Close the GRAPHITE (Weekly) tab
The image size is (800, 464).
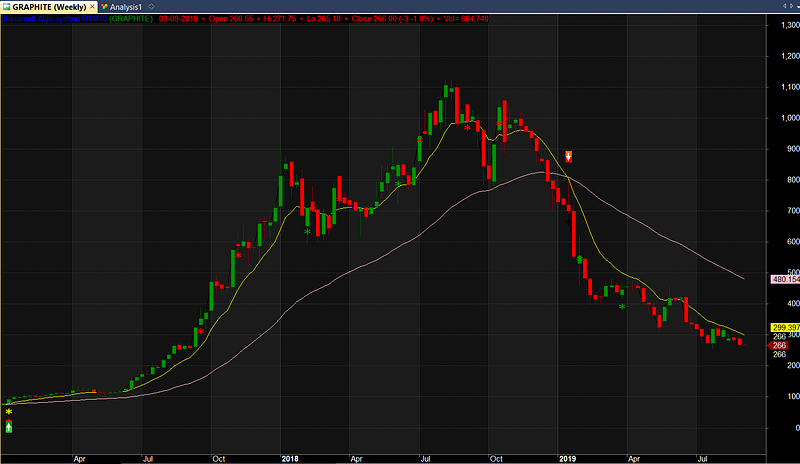coord(92,7)
